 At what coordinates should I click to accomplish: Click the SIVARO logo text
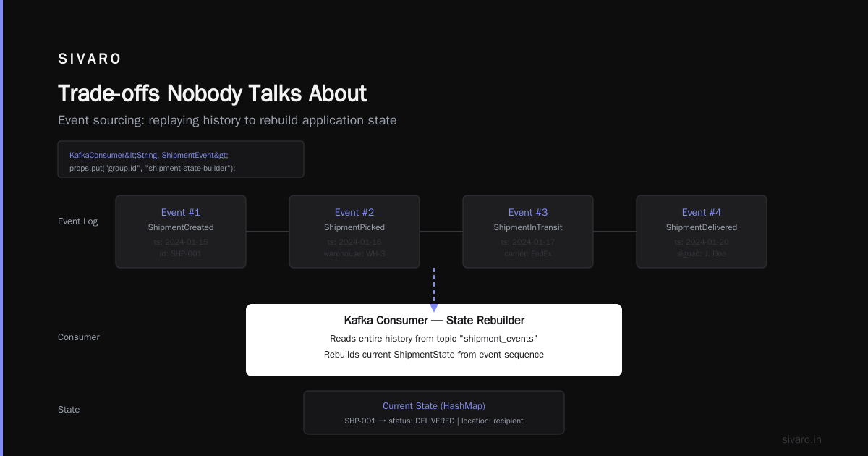(90, 59)
